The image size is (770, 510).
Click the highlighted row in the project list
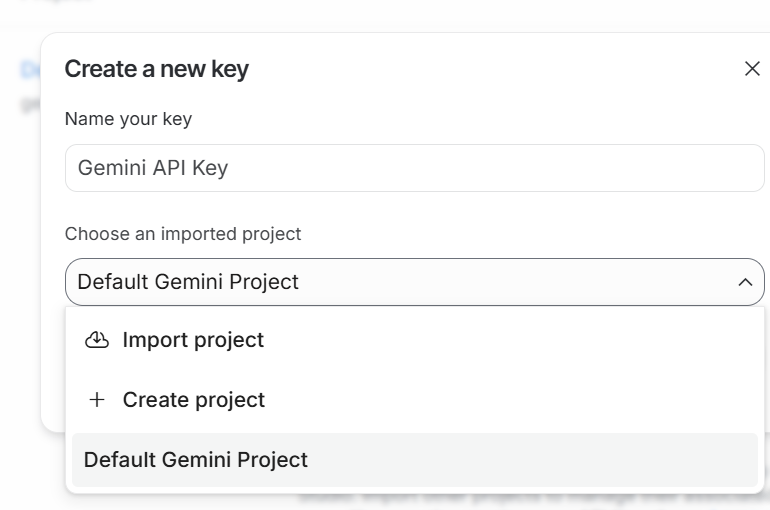(414, 460)
